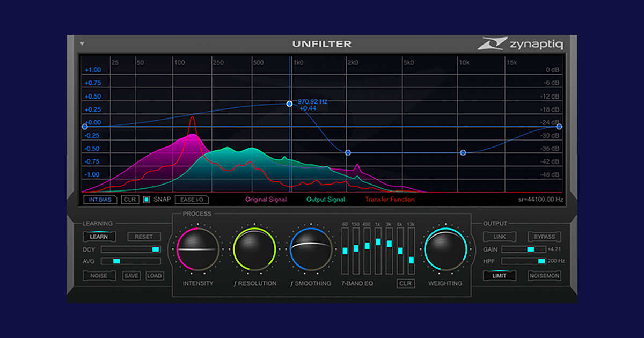Image resolution: width=644 pixels, height=338 pixels.
Task: Click the 0 dB scale label
Action: [552, 70]
